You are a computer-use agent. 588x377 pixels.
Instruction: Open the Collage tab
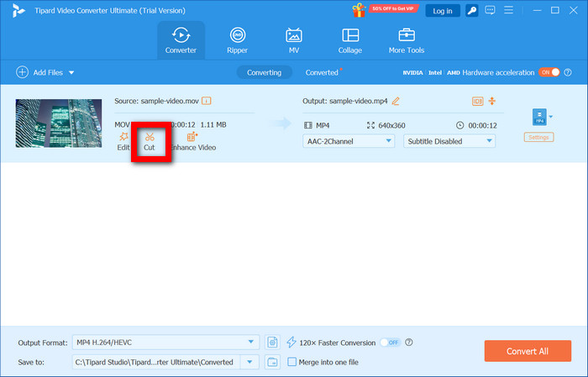pyautogui.click(x=350, y=40)
